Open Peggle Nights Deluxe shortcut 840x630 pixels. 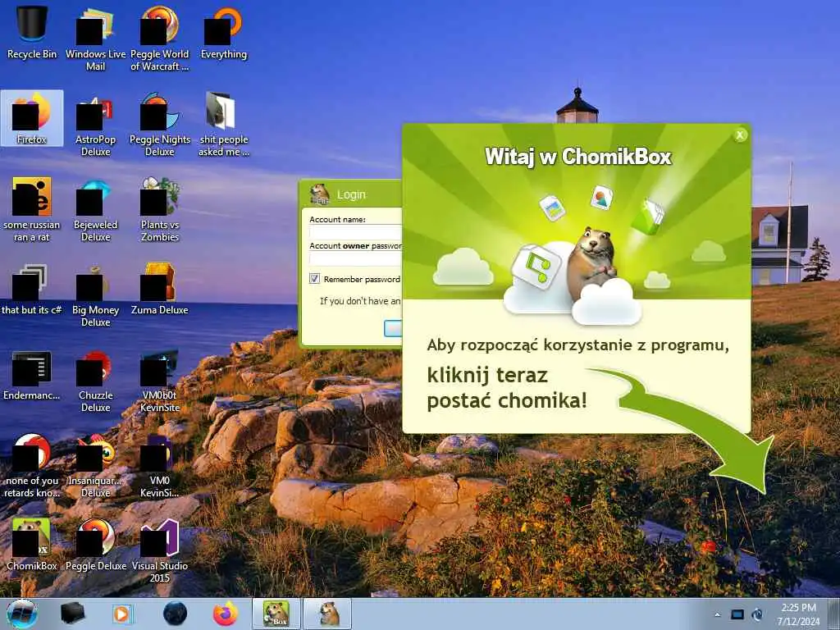[160, 125]
